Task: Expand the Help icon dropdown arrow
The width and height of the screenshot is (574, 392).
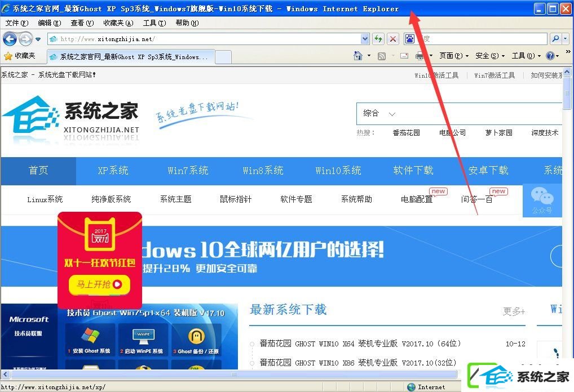Action: pyautogui.click(x=558, y=56)
